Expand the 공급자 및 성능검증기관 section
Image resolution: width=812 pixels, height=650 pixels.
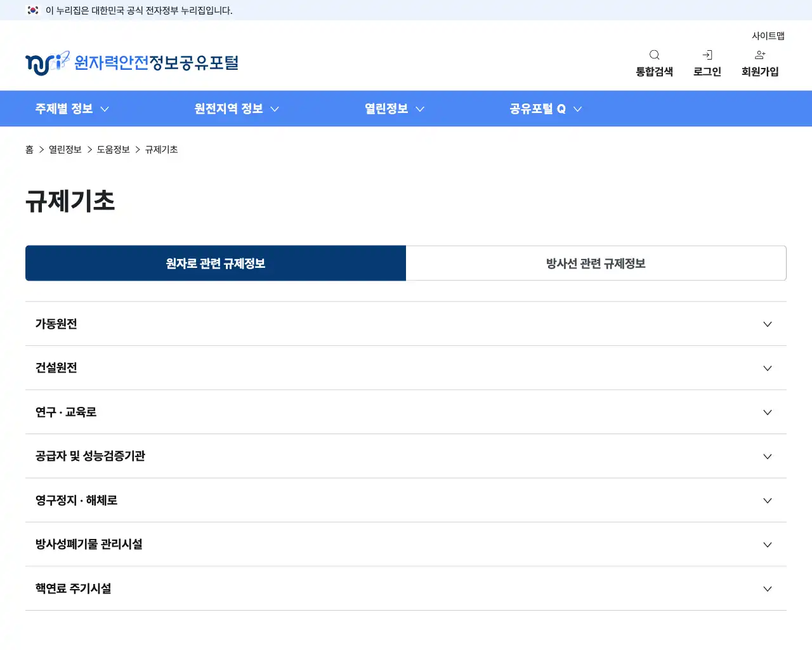[768, 456]
